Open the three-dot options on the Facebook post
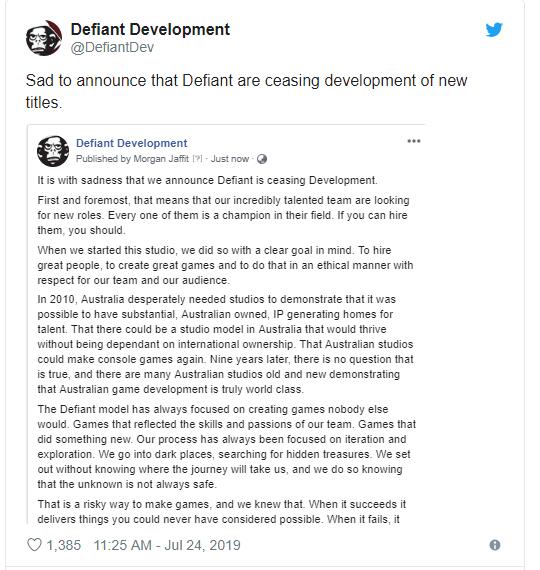The image size is (540, 570). 414,141
